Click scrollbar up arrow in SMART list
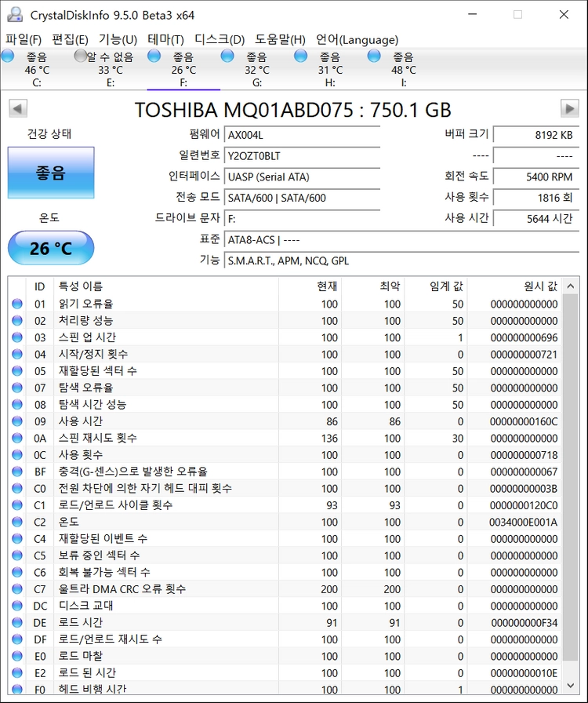 (x=571, y=286)
